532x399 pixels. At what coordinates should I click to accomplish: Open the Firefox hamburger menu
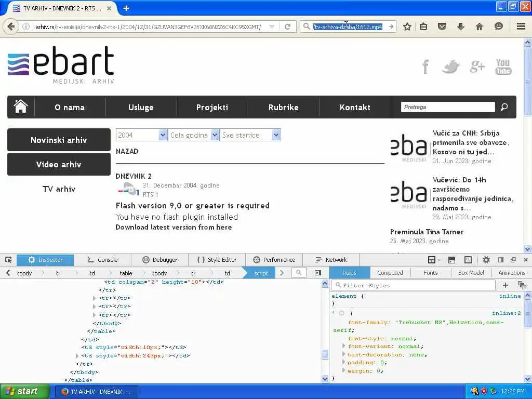(x=521, y=26)
